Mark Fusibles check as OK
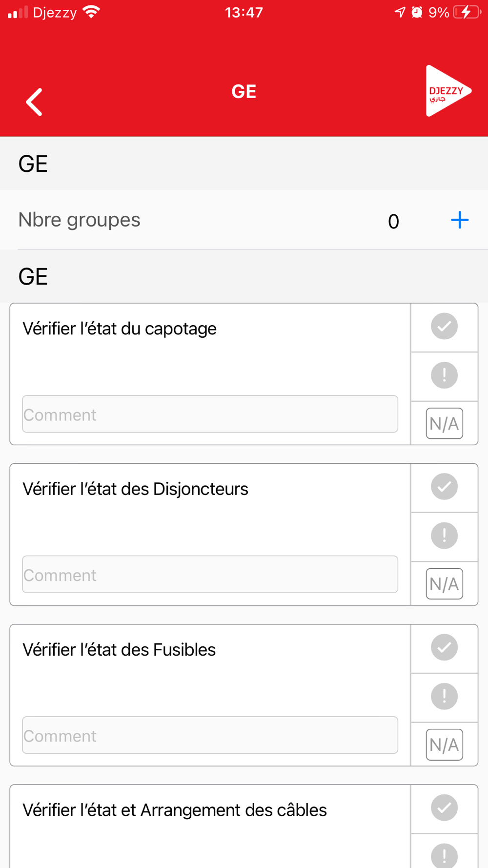488x868 pixels. coord(444,647)
